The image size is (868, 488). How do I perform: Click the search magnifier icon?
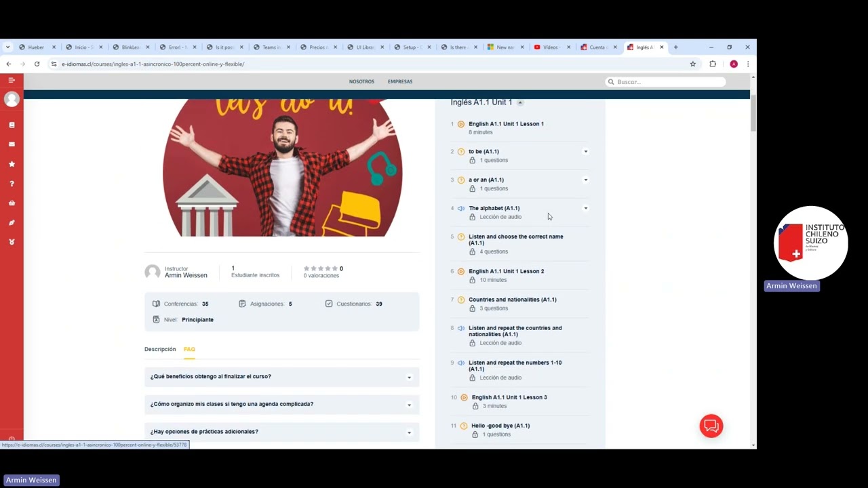pos(611,81)
